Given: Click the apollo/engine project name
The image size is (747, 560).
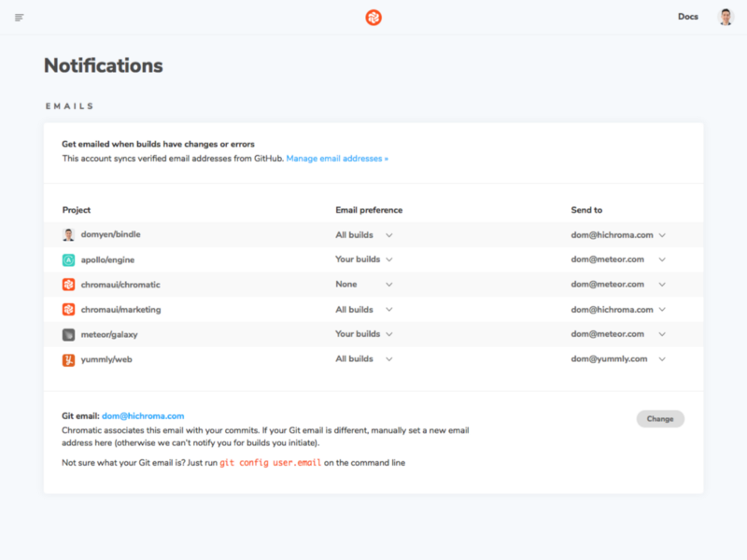Looking at the screenshot, I should 107,260.
